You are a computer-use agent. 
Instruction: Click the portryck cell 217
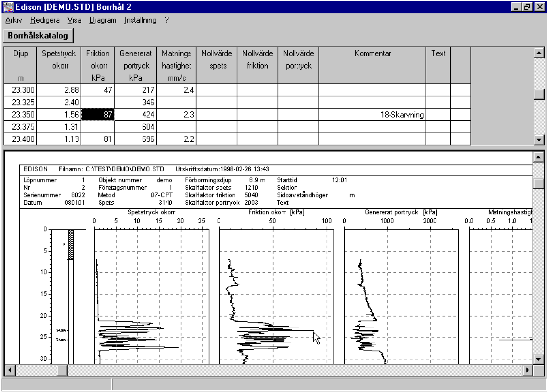tap(135, 90)
